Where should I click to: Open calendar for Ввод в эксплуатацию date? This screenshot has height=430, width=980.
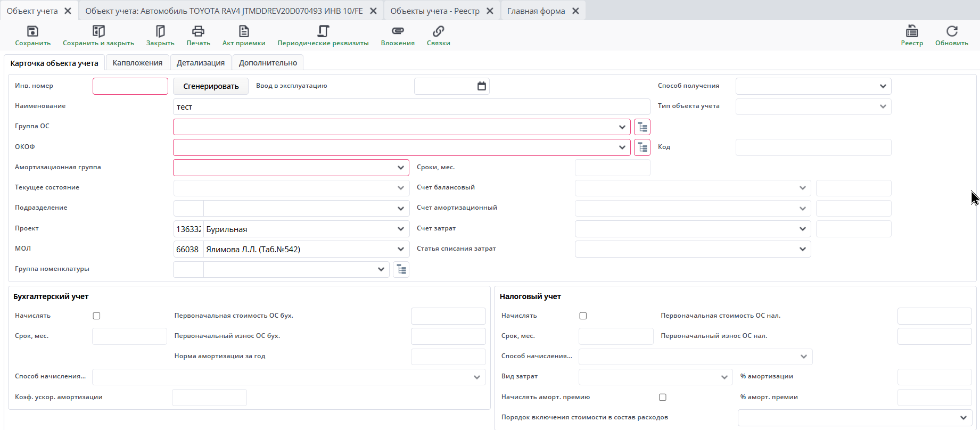click(482, 86)
